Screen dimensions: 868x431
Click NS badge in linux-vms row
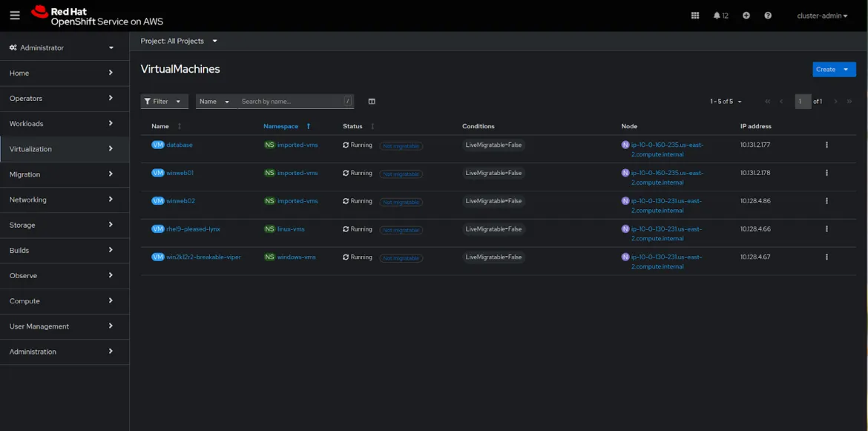click(269, 229)
